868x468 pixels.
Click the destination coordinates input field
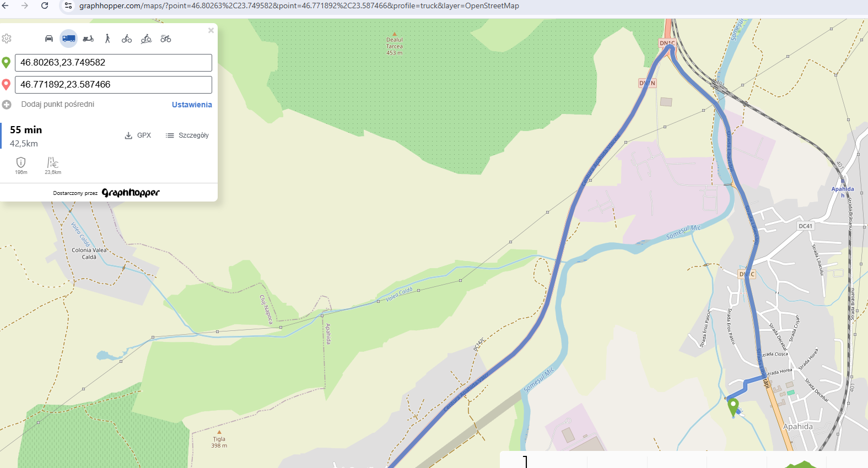pyautogui.click(x=114, y=85)
